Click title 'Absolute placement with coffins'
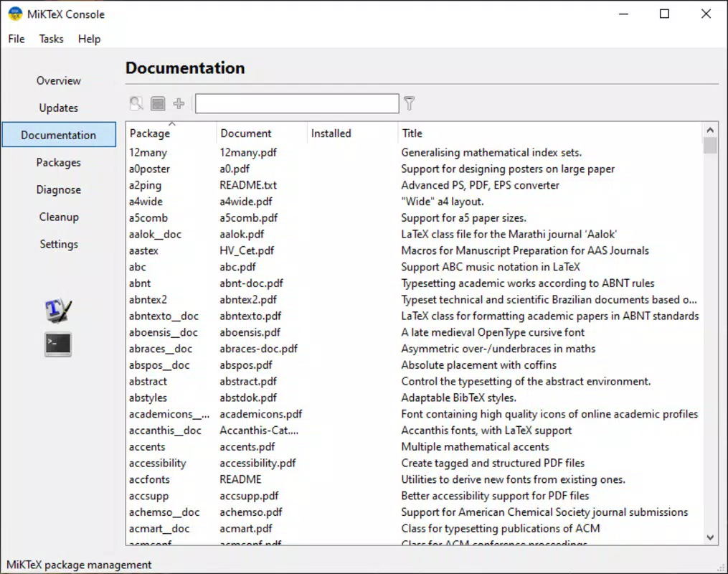The image size is (728, 574). pyautogui.click(x=478, y=365)
